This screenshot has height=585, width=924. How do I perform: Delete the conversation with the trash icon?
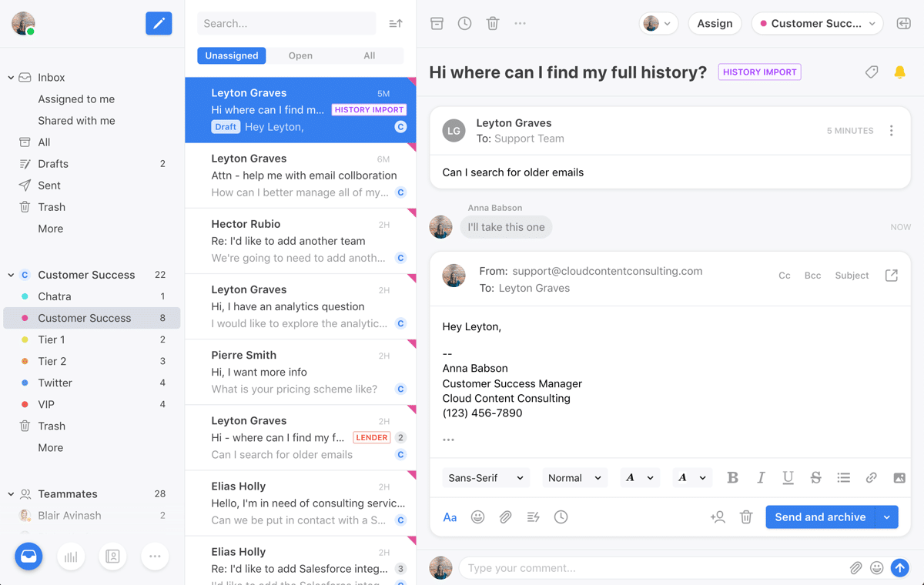tap(492, 23)
